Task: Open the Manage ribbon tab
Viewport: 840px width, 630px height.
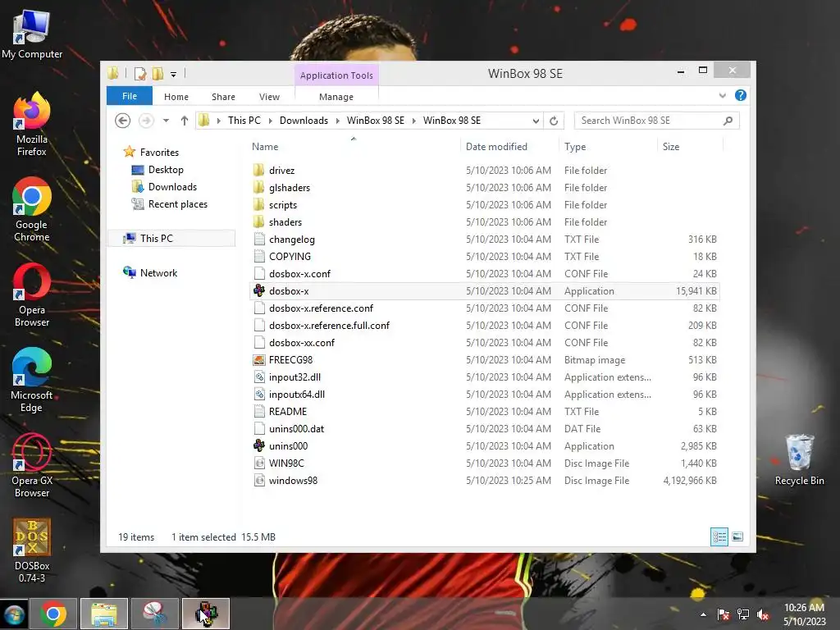Action: (x=336, y=97)
